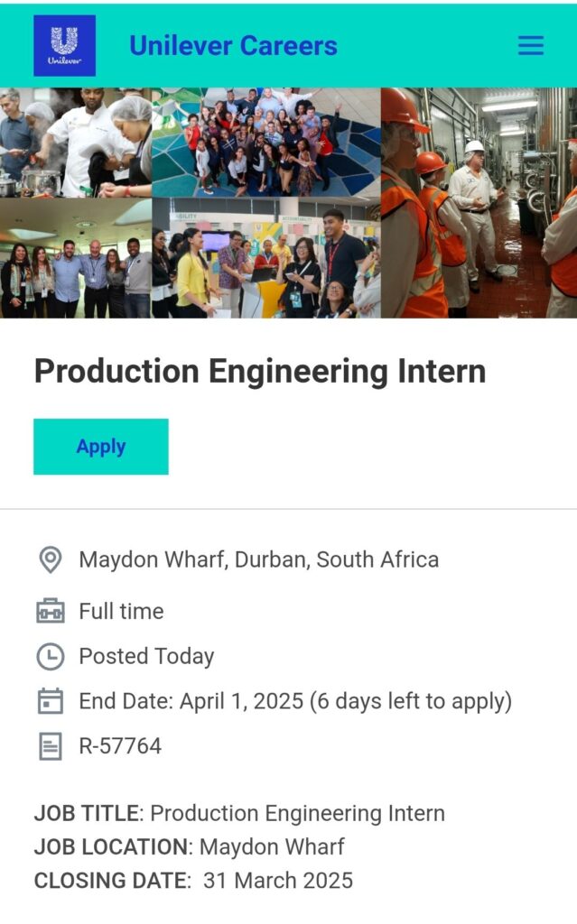
Task: Click the Unilever logo icon
Action: click(x=64, y=45)
